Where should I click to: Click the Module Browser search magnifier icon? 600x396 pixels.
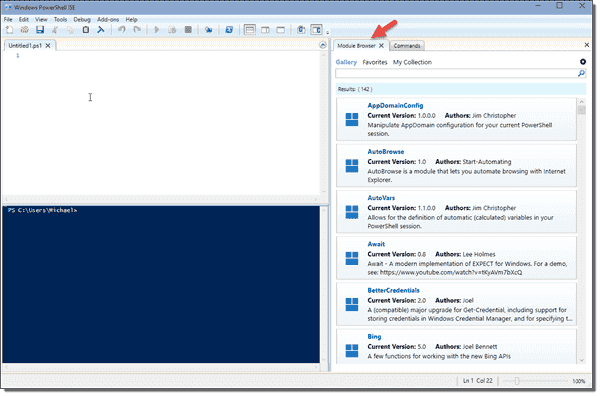pos(581,73)
